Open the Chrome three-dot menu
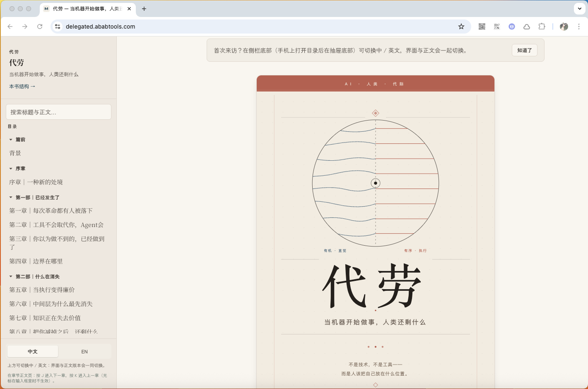 coord(579,27)
